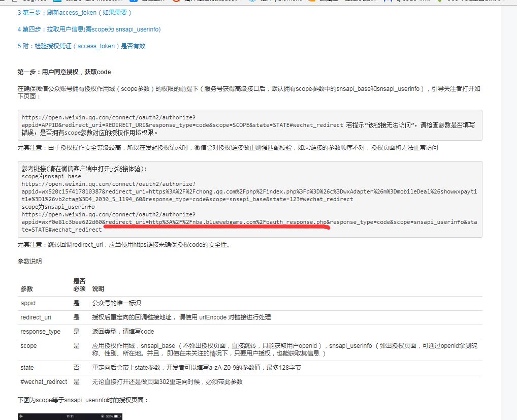
Task: Click the '返回类型,请填写code' description cell
Action: coord(123,331)
